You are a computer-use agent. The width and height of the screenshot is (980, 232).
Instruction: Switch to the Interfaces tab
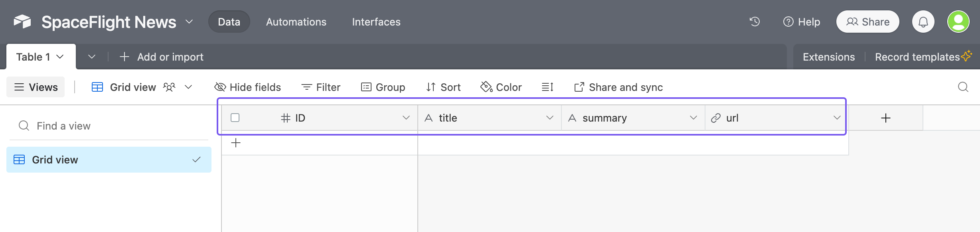tap(376, 22)
